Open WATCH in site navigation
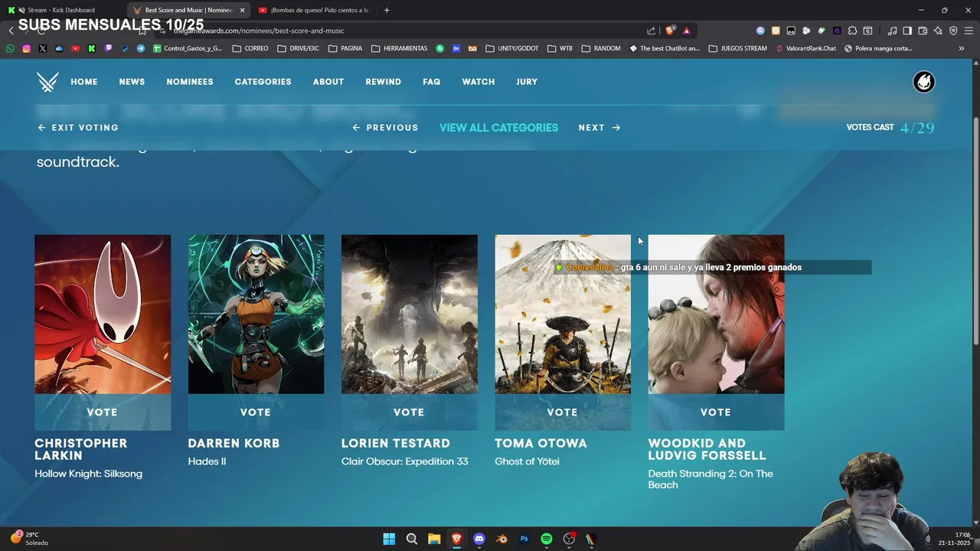Image resolution: width=980 pixels, height=551 pixels. (479, 82)
